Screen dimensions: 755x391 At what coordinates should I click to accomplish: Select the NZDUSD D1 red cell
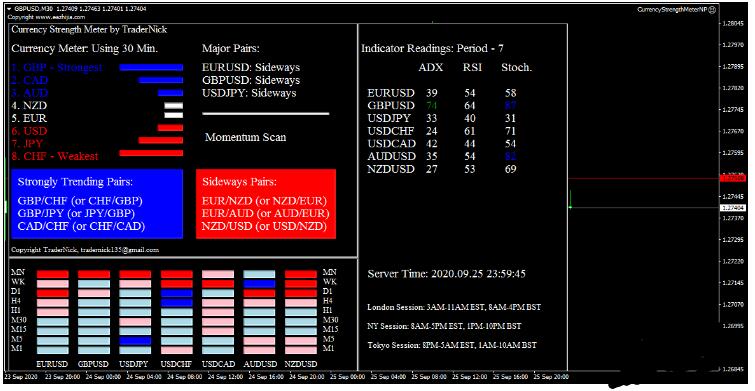300,293
